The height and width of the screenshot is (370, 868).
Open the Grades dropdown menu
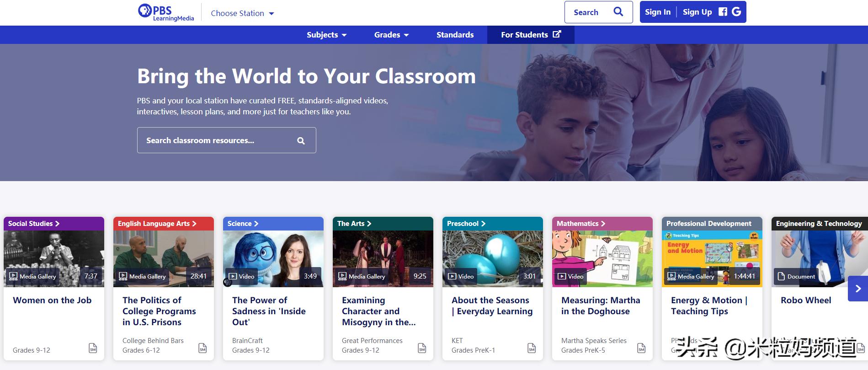click(x=391, y=35)
